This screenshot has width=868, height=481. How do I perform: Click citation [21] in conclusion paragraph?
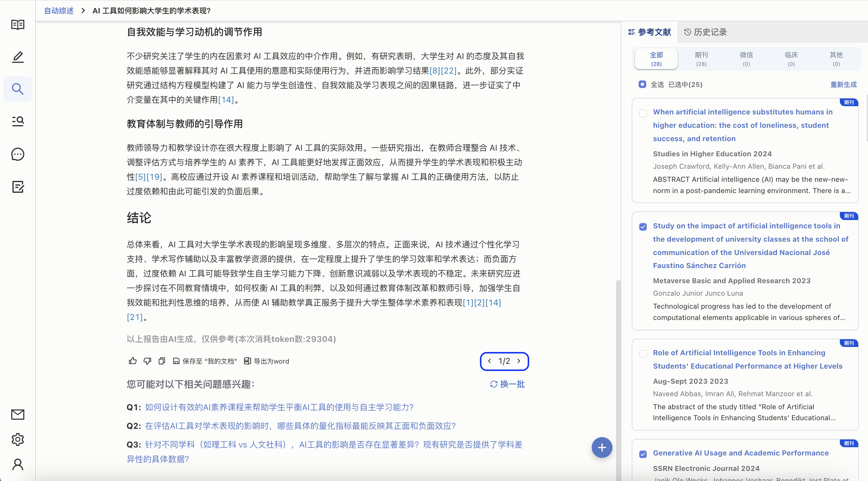coord(135,317)
